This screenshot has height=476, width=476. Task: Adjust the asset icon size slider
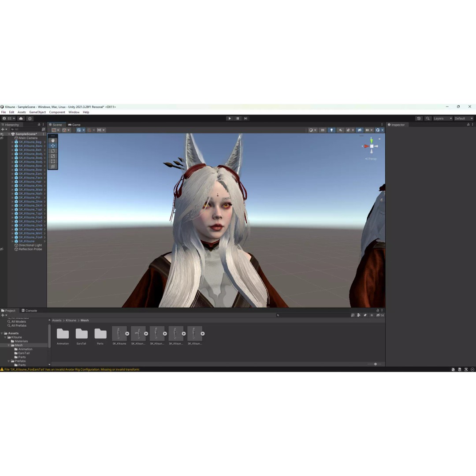(375, 364)
